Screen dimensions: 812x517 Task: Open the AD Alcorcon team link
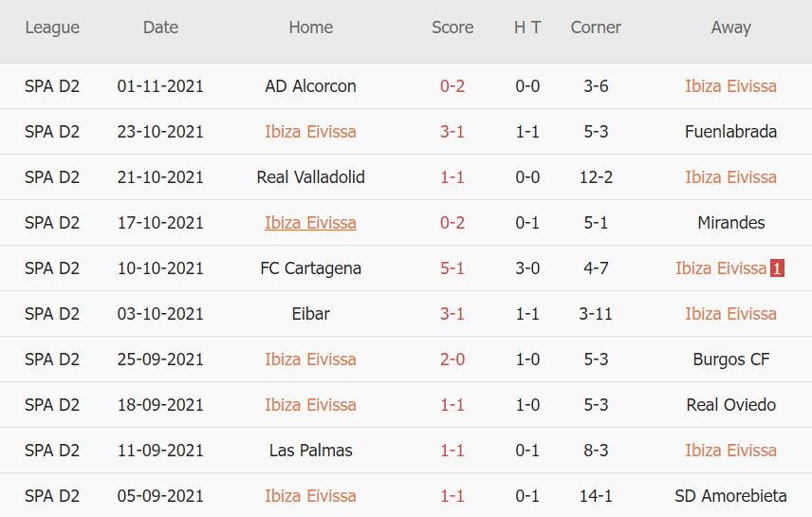[x=311, y=86]
